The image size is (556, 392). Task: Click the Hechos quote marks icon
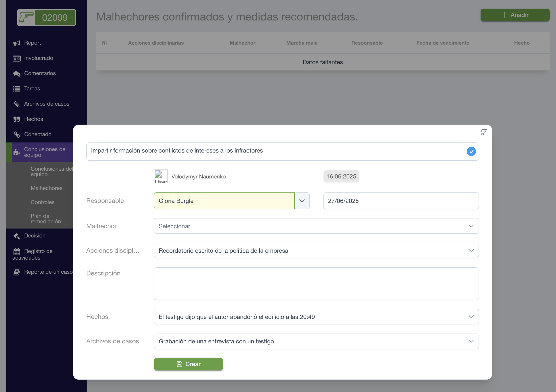(17, 119)
